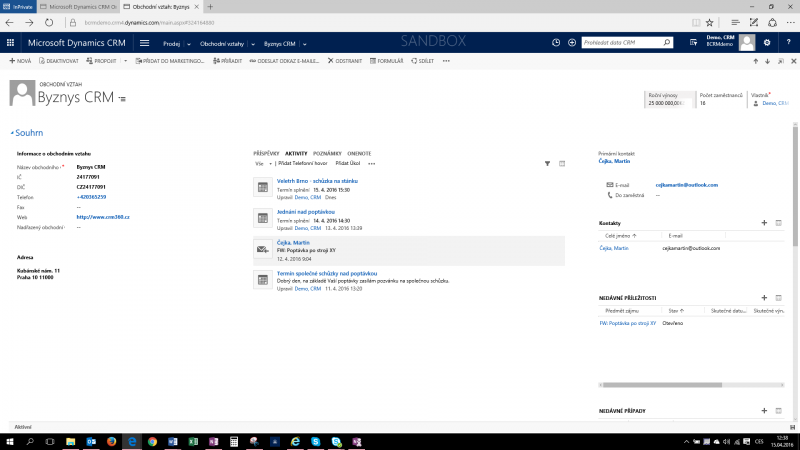This screenshot has height=450, width=800.
Task: Open primary contact Čejka, Martin link
Action: tap(614, 161)
